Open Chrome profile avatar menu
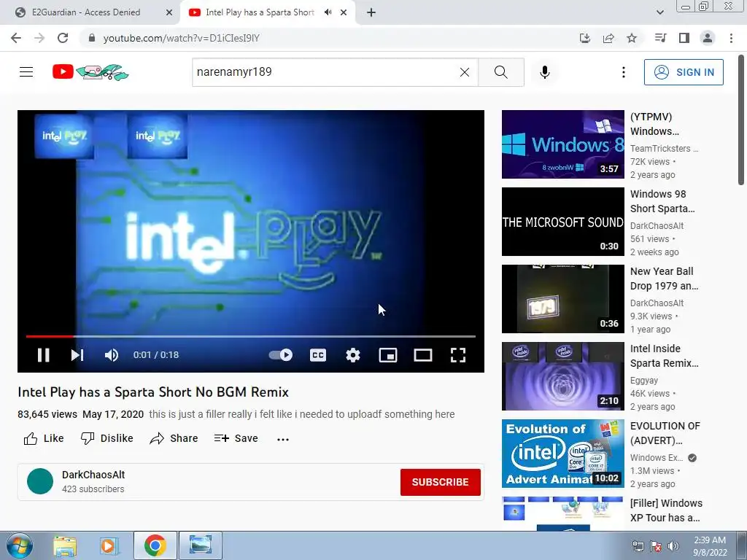747x560 pixels. tap(708, 38)
